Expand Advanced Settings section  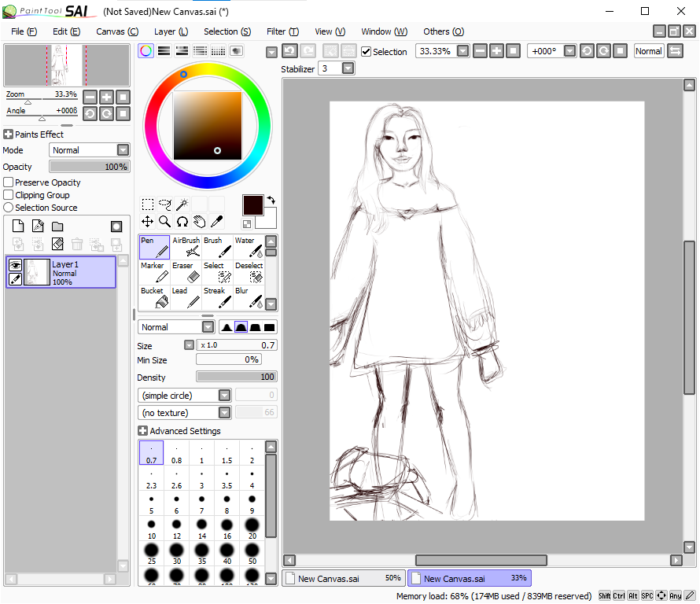pos(142,431)
